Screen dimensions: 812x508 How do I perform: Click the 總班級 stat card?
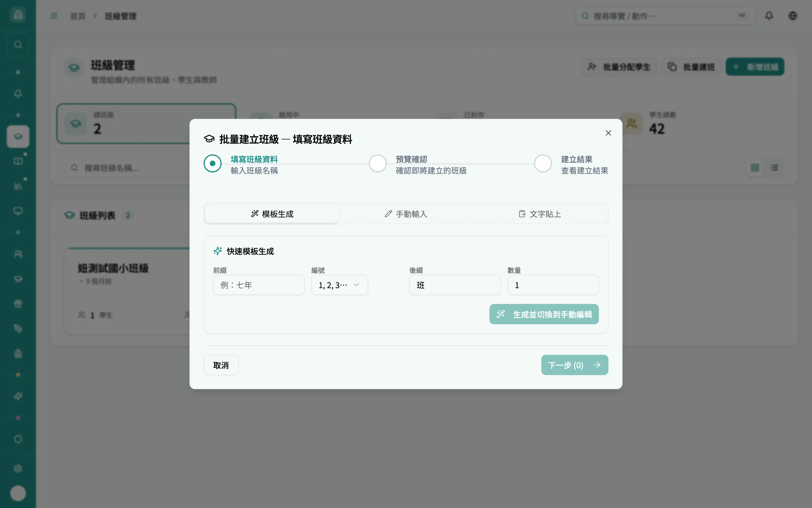click(x=146, y=124)
